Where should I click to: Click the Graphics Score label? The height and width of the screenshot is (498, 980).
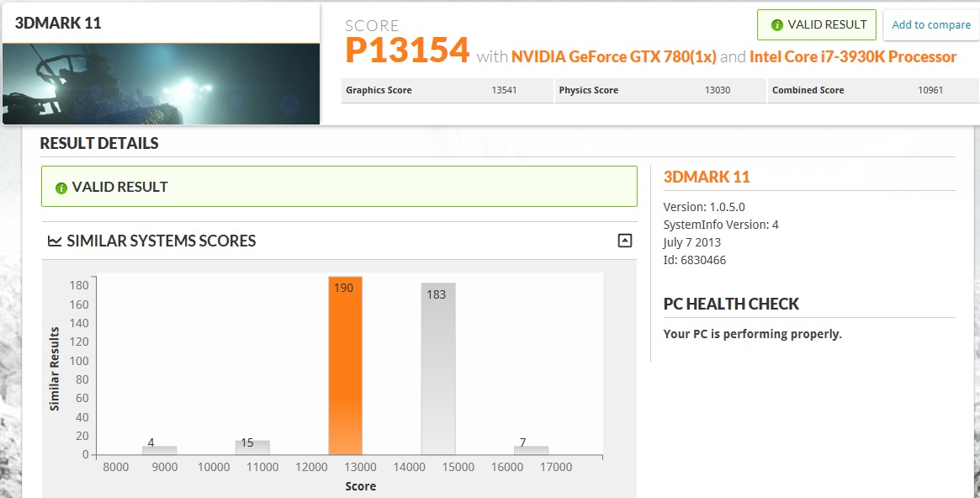379,90
